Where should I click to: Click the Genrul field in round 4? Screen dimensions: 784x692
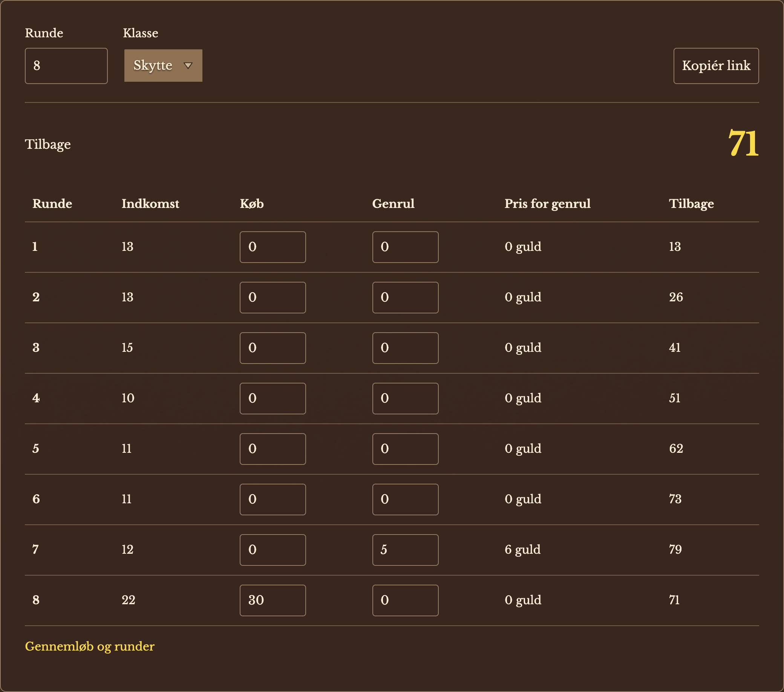[406, 398]
